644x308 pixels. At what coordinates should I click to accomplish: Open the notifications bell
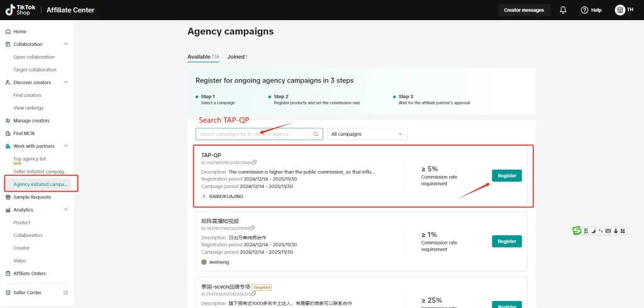point(563,10)
